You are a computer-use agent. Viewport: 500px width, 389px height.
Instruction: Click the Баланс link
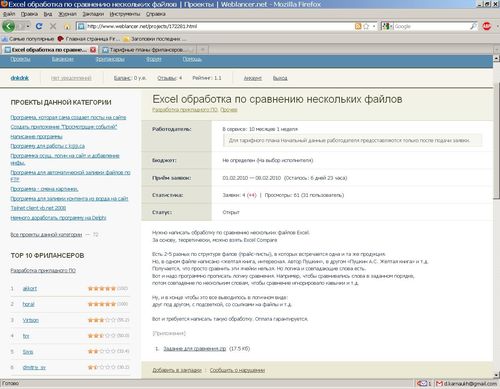click(122, 78)
